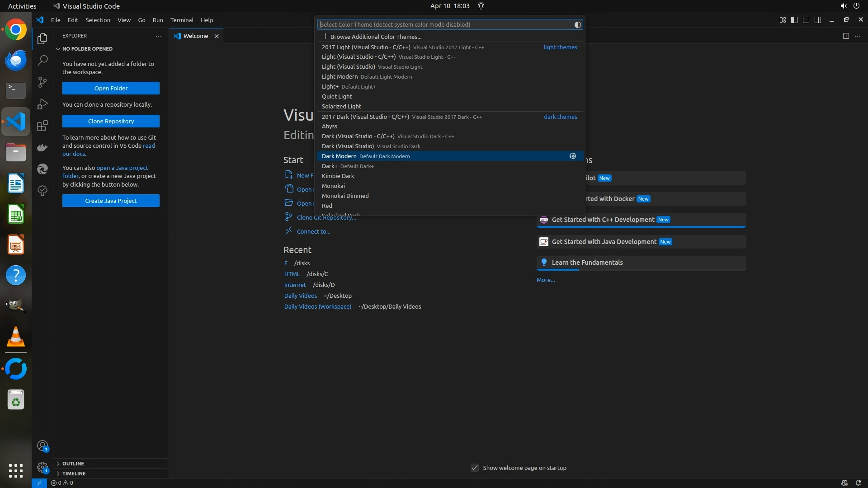Viewport: 868px width, 488px height.
Task: Open the Run and Debug view
Action: (42, 103)
